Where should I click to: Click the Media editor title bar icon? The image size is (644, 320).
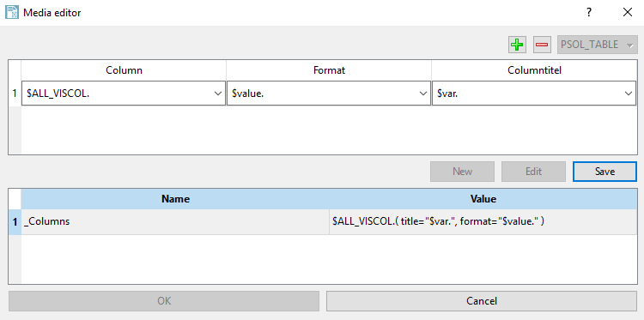(11, 12)
